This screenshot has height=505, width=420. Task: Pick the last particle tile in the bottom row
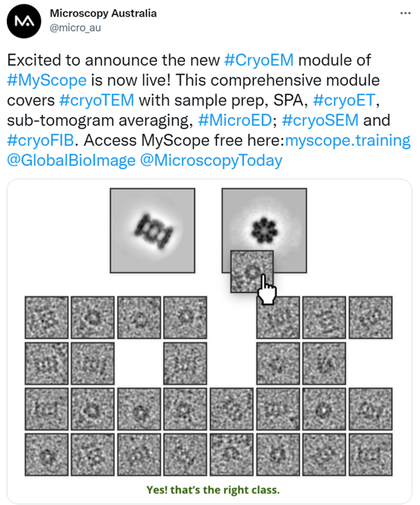coord(370,454)
